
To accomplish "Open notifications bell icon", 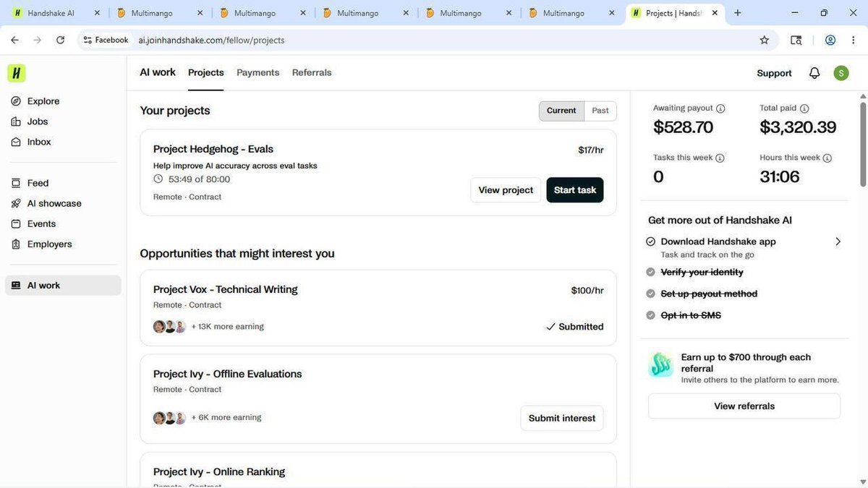I will (x=814, y=73).
